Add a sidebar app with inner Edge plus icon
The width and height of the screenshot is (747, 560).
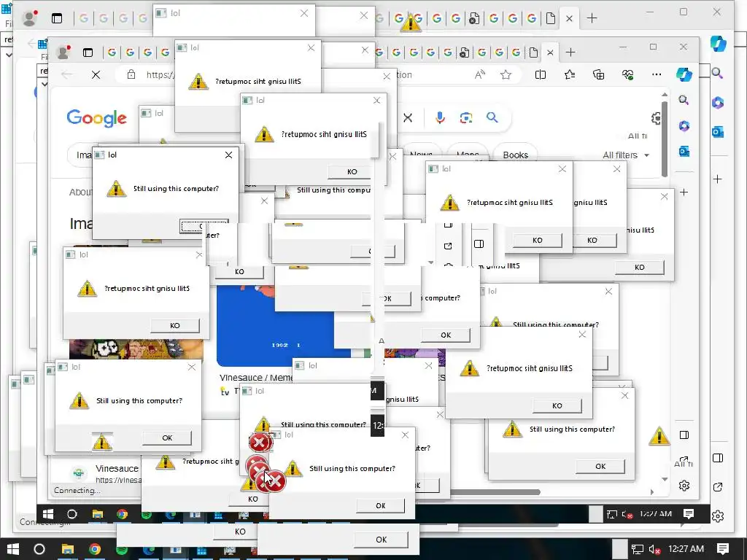[x=684, y=192]
